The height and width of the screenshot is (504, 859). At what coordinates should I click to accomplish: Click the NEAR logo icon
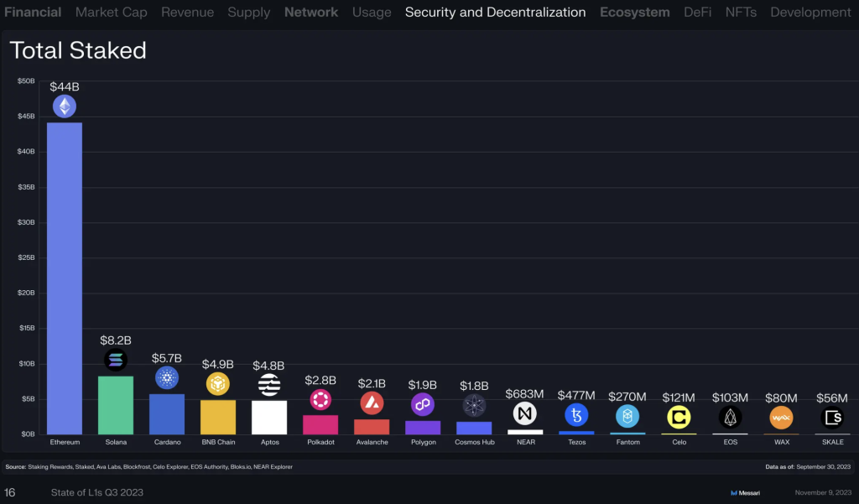point(525,413)
